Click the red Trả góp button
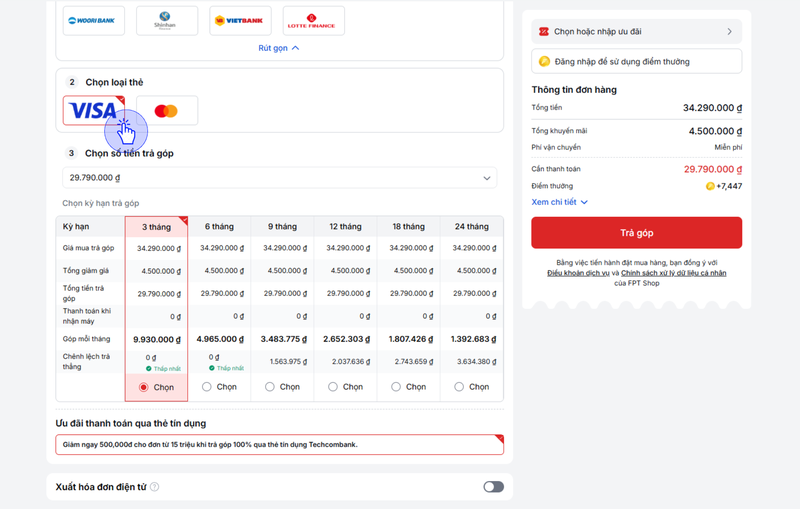 [x=636, y=233]
